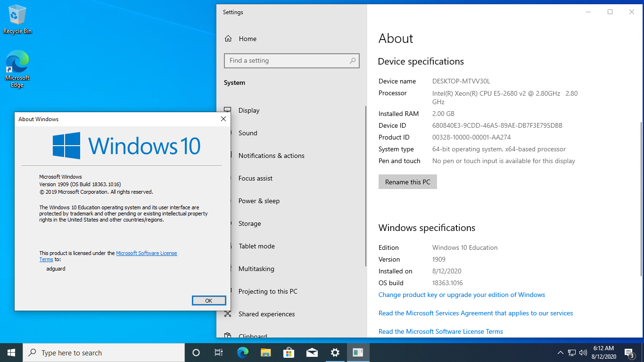Click the network icon in the tray
Image resolution: width=644 pixels, height=362 pixels.
[572, 353]
